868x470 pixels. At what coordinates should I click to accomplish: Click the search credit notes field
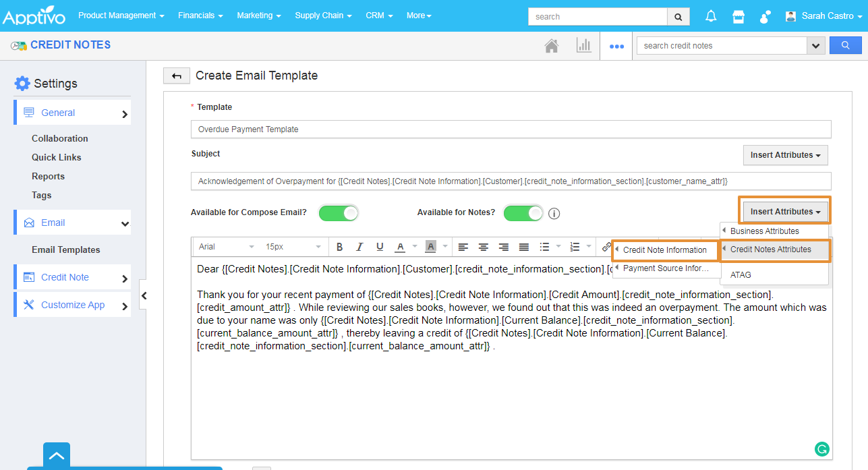[x=722, y=46]
